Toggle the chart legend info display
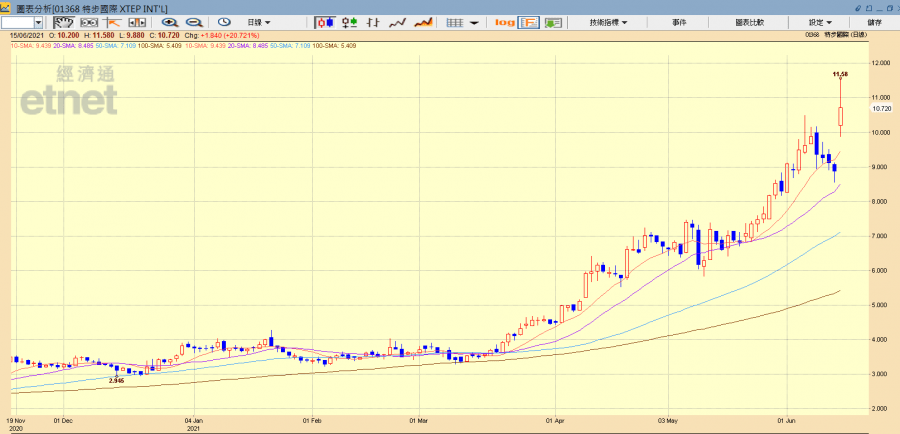The image size is (900, 434). [x=528, y=21]
